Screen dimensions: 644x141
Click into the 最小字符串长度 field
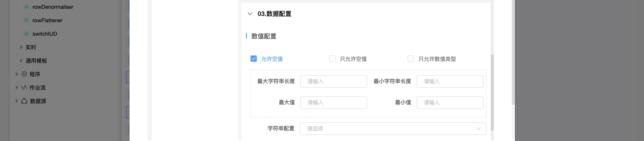click(x=450, y=82)
